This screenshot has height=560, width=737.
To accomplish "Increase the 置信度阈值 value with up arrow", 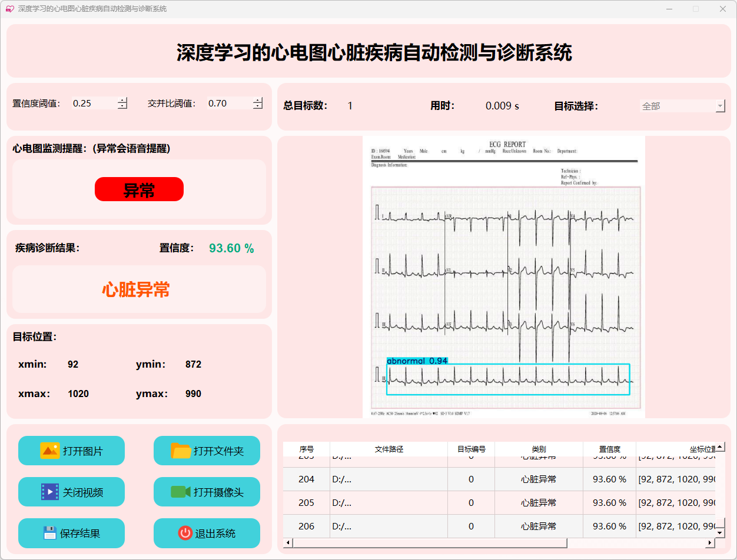I will pyautogui.click(x=122, y=100).
